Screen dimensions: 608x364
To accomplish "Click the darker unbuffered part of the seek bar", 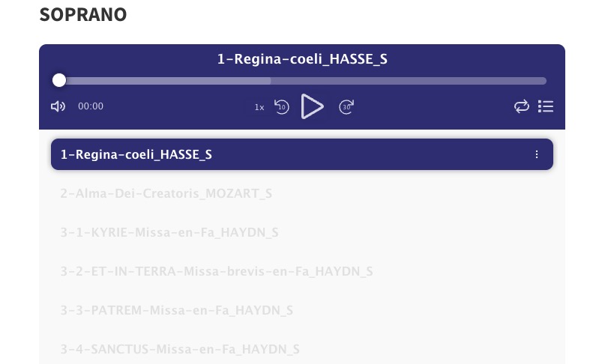I will click(409, 81).
